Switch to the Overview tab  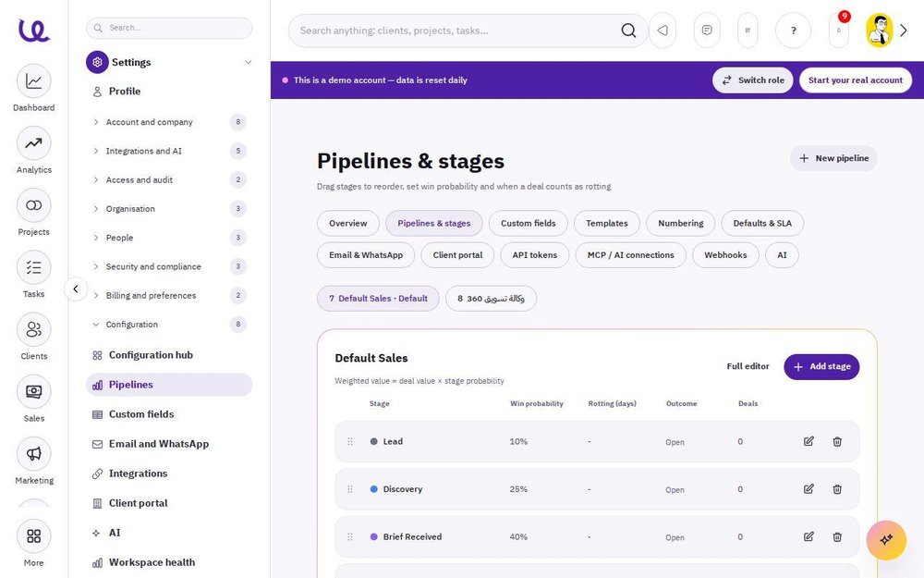pos(347,223)
